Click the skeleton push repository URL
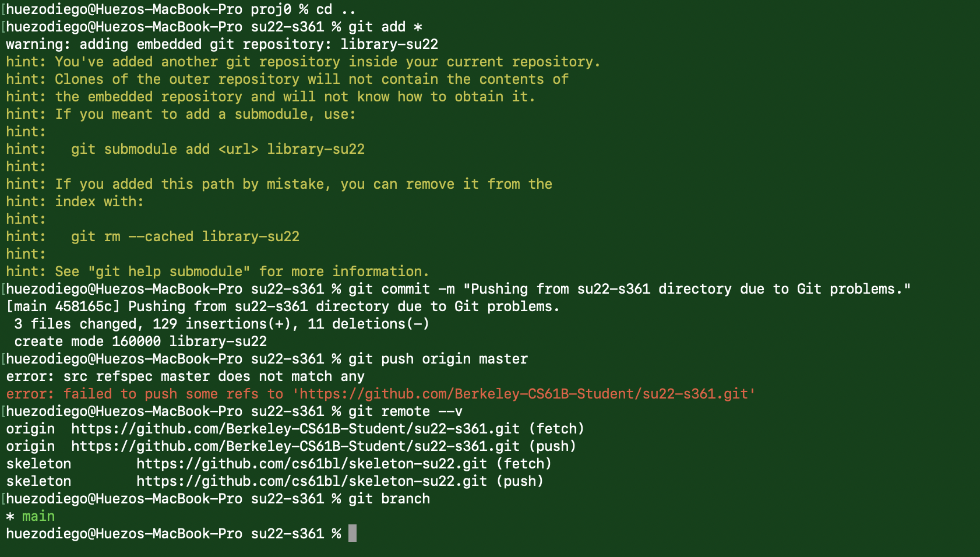980x557 pixels. [x=311, y=481]
